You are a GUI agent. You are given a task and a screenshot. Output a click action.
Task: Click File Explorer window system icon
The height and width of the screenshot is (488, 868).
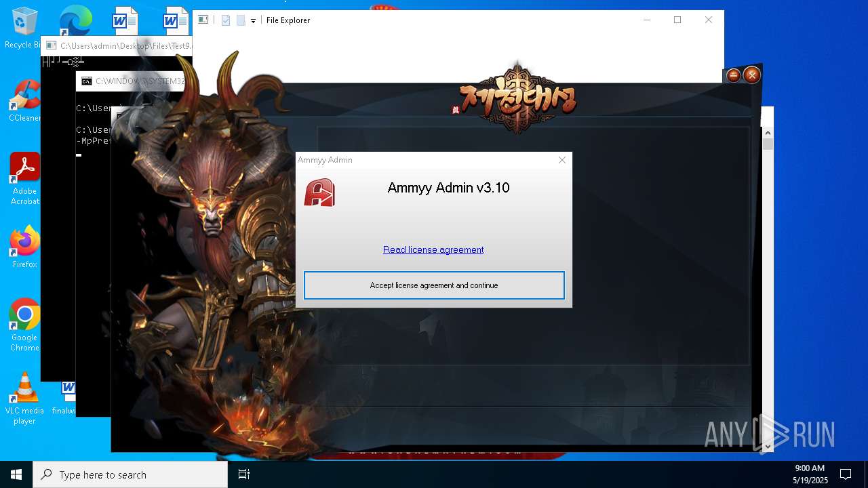[203, 20]
